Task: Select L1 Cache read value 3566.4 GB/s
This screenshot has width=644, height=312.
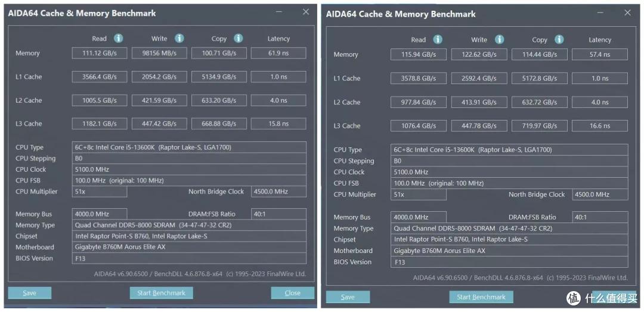Action: point(100,76)
